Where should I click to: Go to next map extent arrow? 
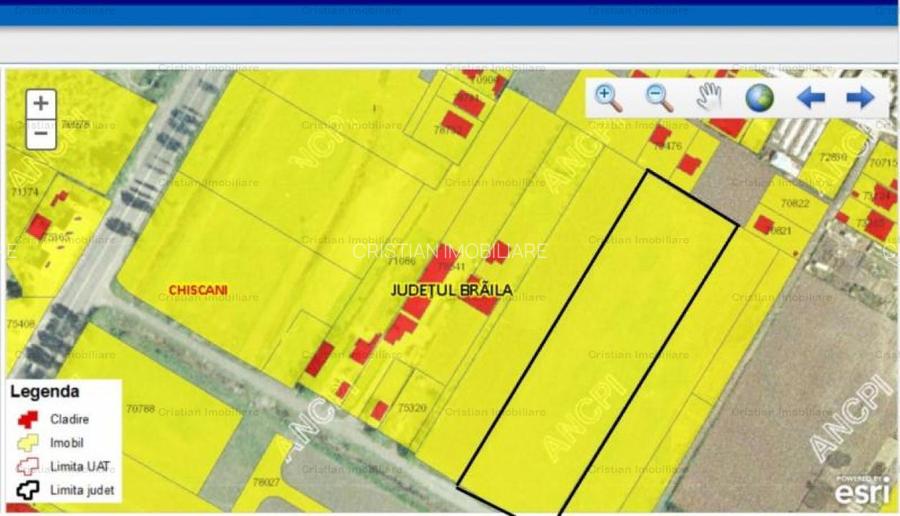[860, 97]
